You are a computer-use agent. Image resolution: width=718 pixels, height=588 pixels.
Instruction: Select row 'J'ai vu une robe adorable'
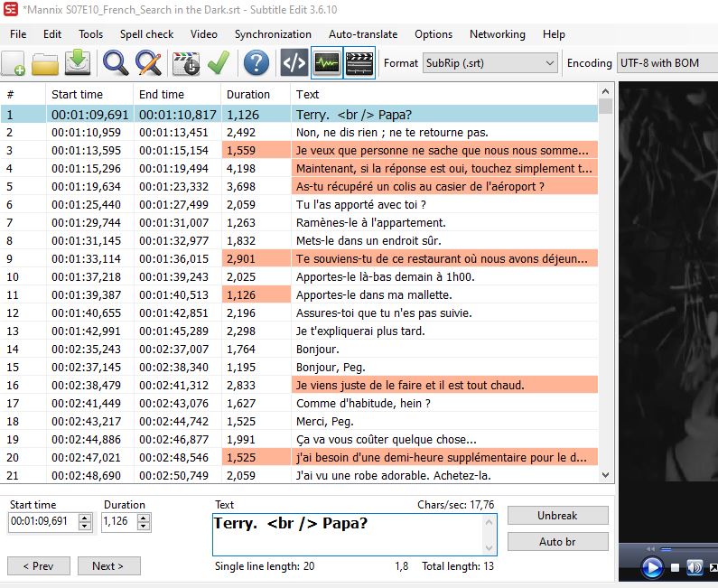[300, 475]
